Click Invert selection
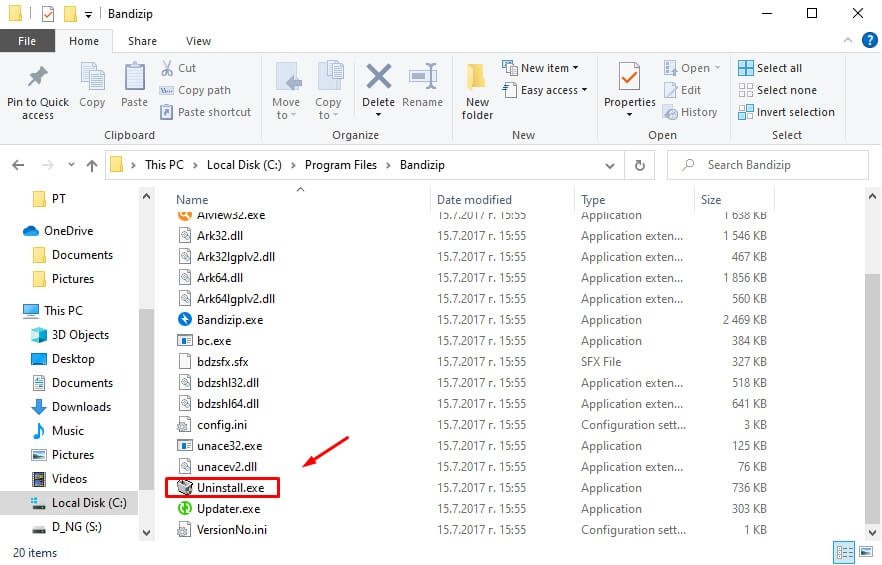Viewport: 882px width, 565px height. point(786,112)
